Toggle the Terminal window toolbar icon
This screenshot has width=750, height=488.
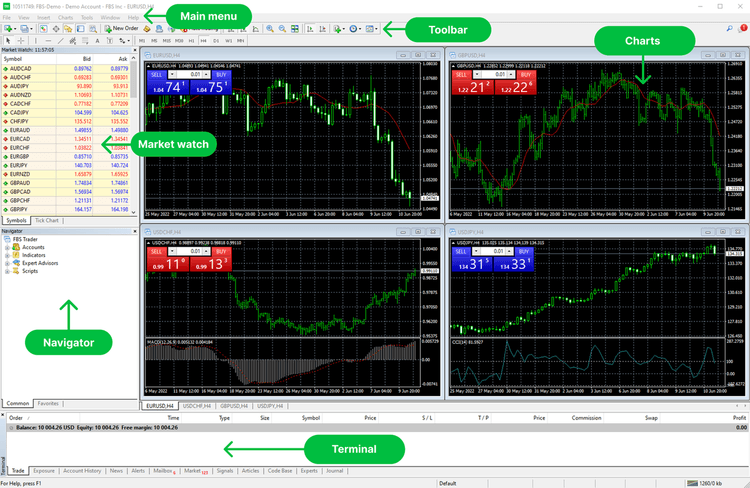[x=80, y=29]
